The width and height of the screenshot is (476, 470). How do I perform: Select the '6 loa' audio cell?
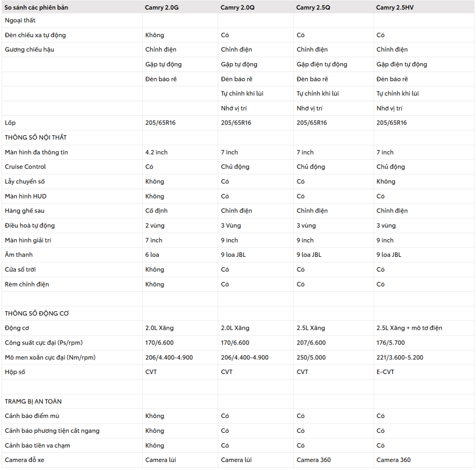point(154,255)
